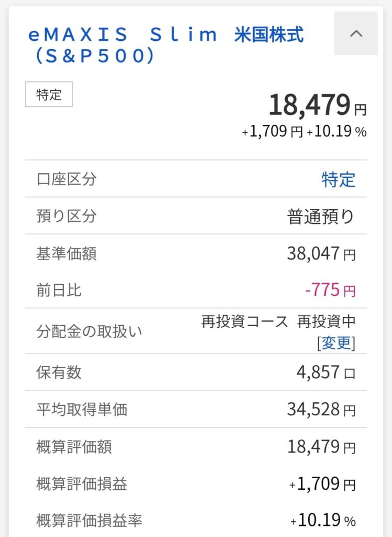Collapse the eMAXIS Slim fund details chevron
This screenshot has width=392, height=537.
[356, 34]
